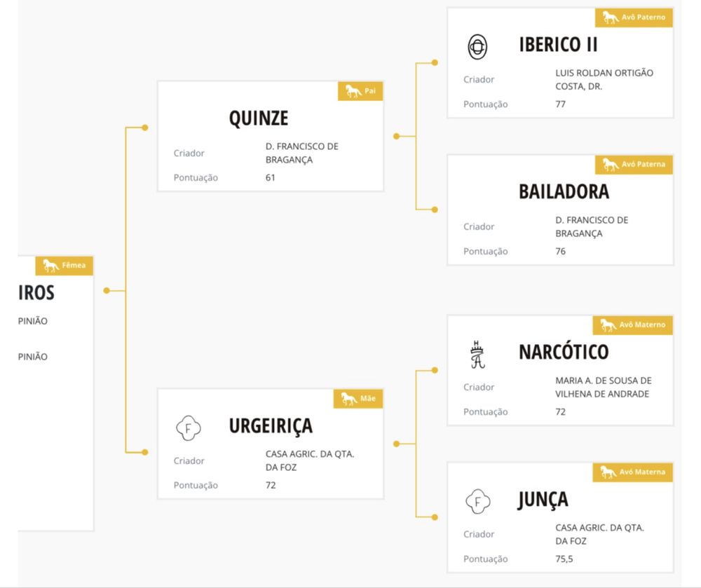Click the horse icon on Pai badge

tap(353, 91)
